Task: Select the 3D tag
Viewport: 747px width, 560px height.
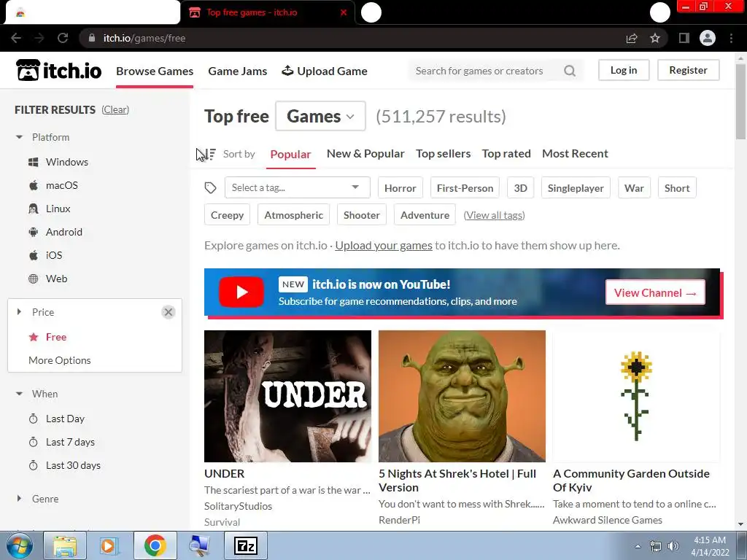Action: coord(520,187)
